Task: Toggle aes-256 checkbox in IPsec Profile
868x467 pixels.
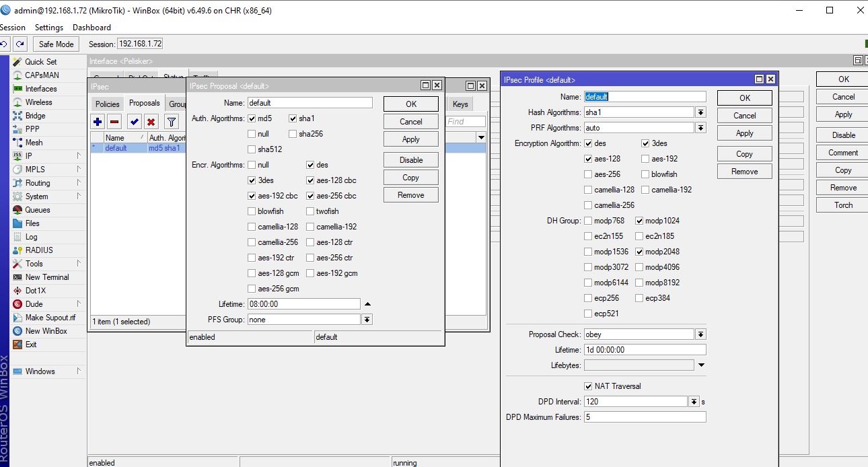Action: pyautogui.click(x=589, y=174)
